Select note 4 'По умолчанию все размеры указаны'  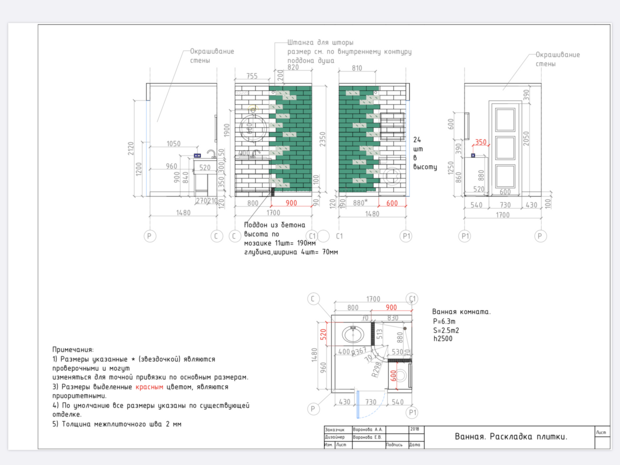[151, 410]
